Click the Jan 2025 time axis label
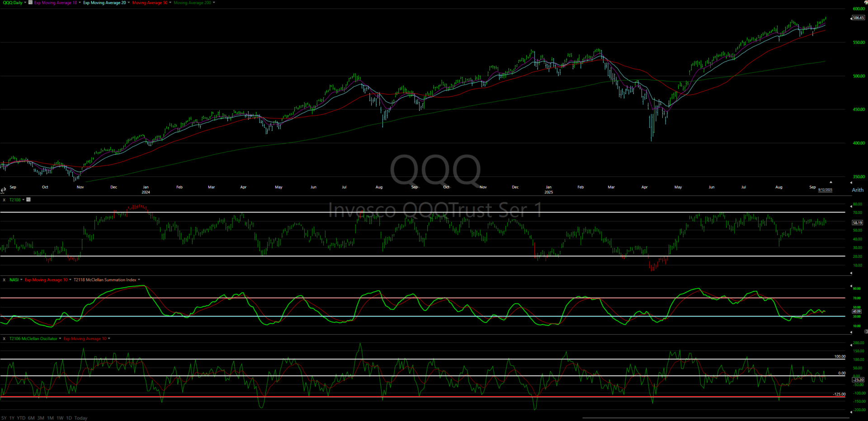 [548, 189]
